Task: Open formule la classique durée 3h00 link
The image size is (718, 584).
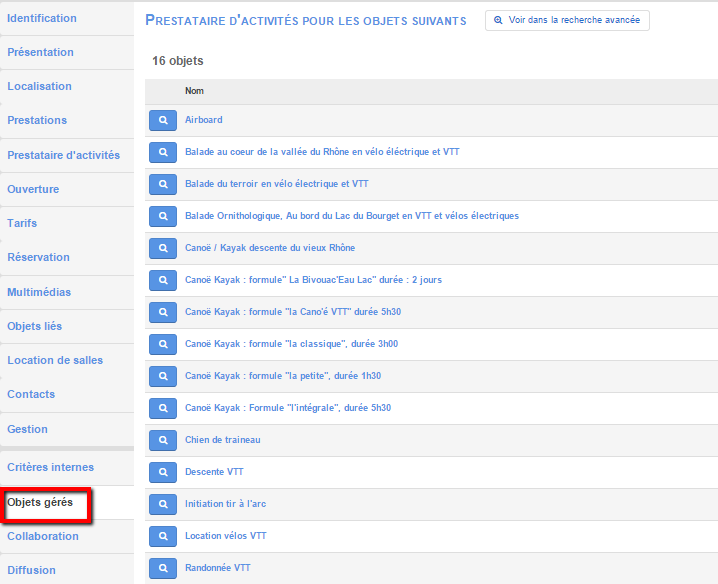Action: click(291, 344)
